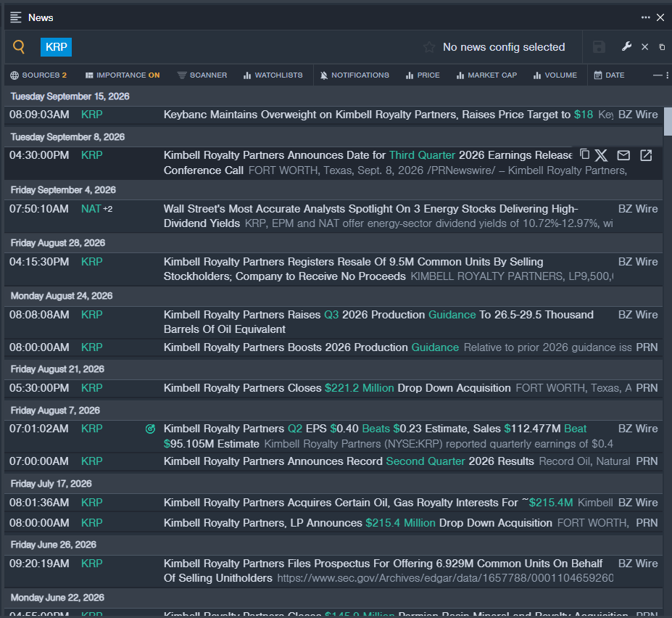
Task: Toggle the SCANNER filter
Action: tap(202, 75)
